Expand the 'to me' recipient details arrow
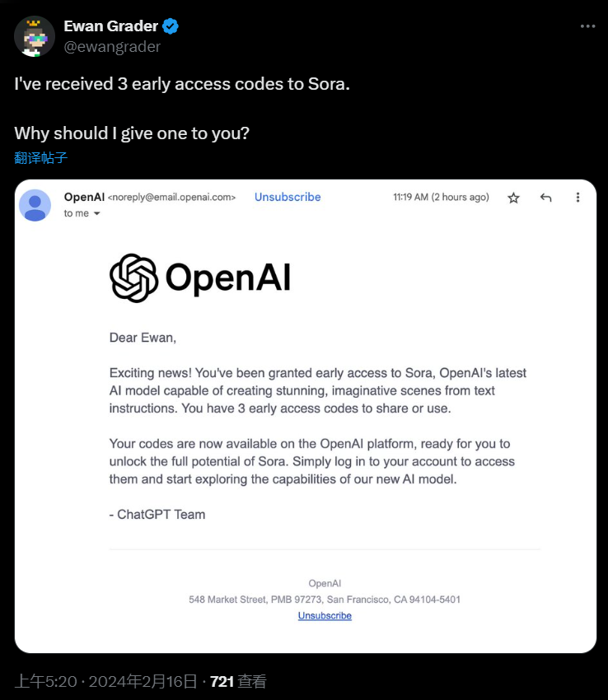This screenshot has width=608, height=700. [x=96, y=213]
